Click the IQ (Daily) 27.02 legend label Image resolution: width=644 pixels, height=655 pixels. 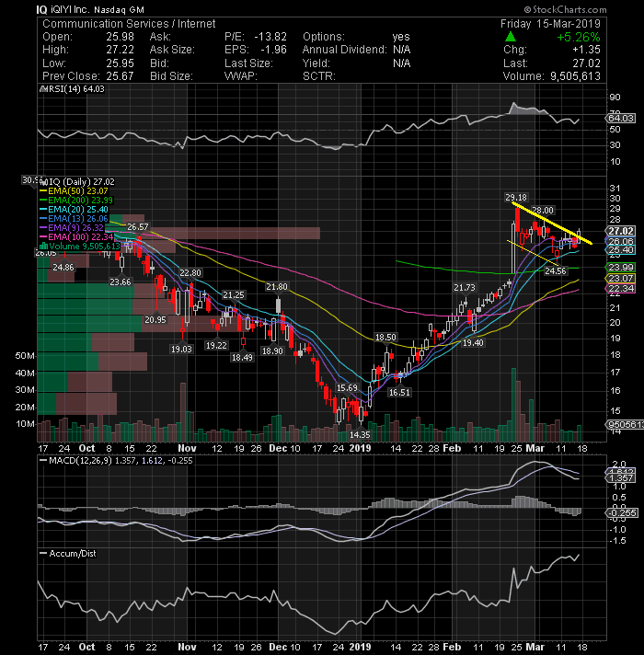click(78, 182)
